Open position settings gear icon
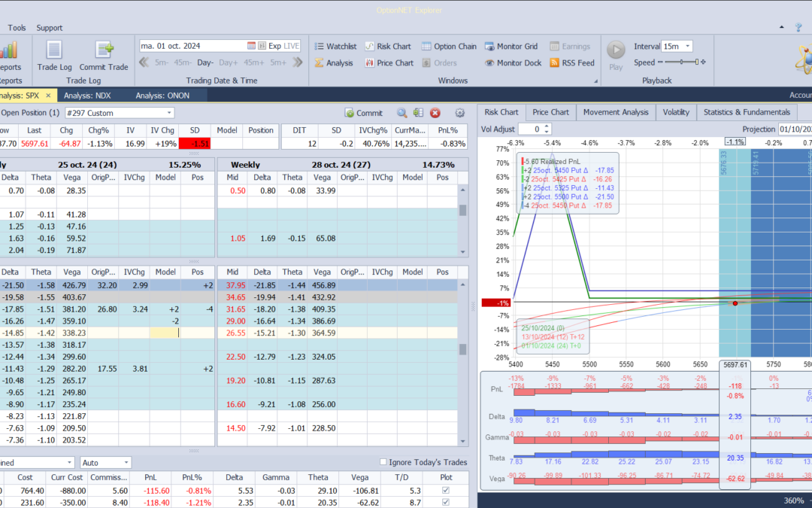Image resolution: width=812 pixels, height=508 pixels. pos(460,113)
